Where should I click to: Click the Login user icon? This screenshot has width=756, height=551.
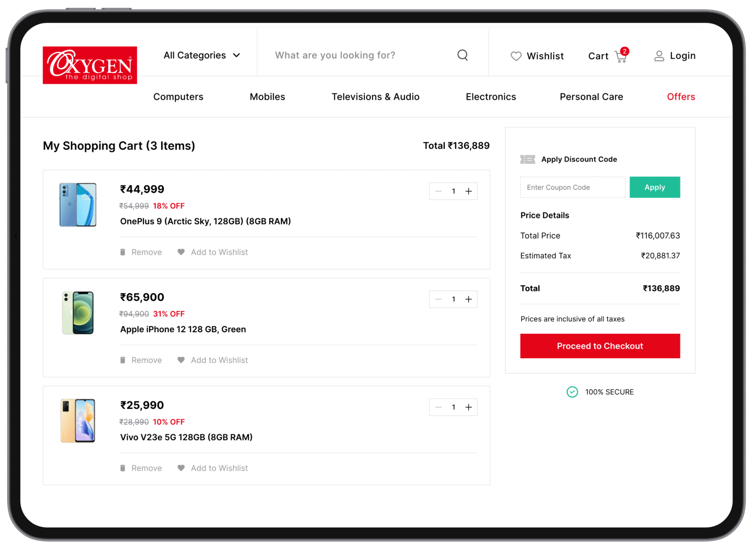coord(659,56)
